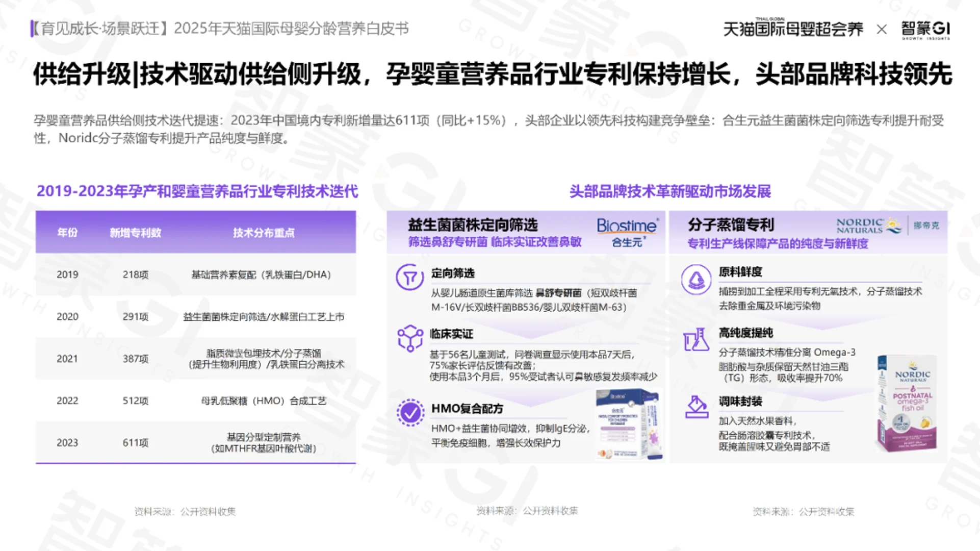Click the 基因分型定制营养 cell
Screen dimensions: 980x551
pyautogui.click(x=264, y=443)
